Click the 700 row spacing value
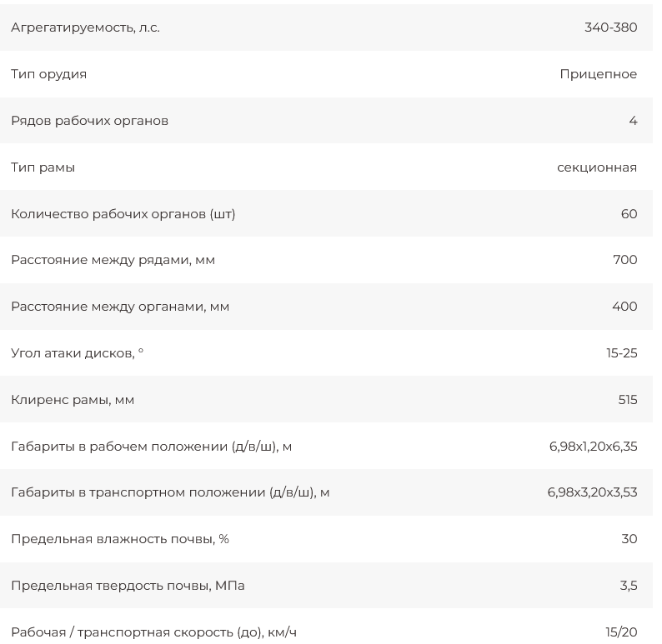Viewport: 662px width, 644px height. [624, 260]
